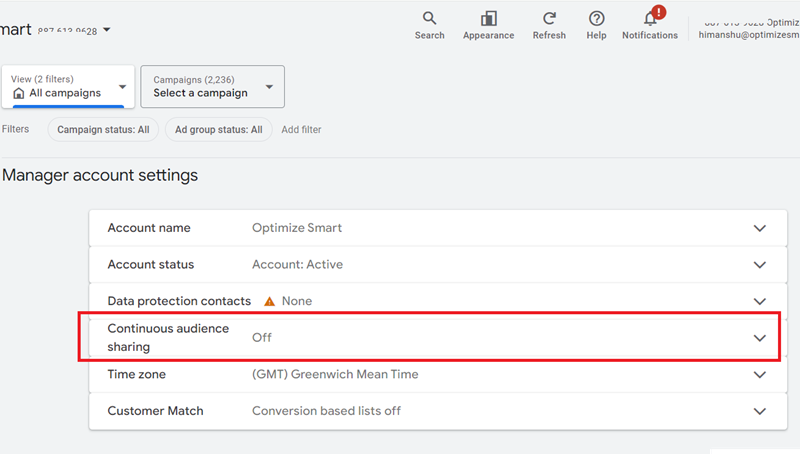Click the Refresh icon
Image resolution: width=800 pixels, height=454 pixels.
tap(549, 19)
